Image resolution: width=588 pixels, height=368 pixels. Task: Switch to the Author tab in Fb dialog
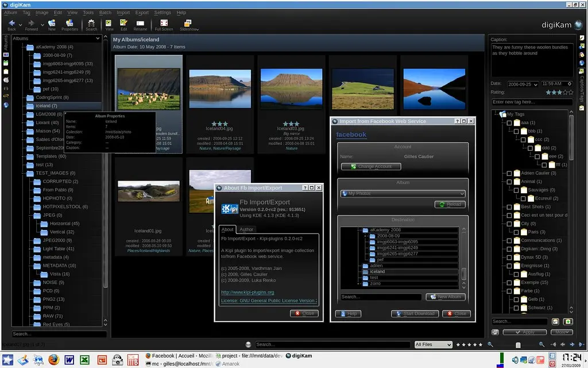246,229
